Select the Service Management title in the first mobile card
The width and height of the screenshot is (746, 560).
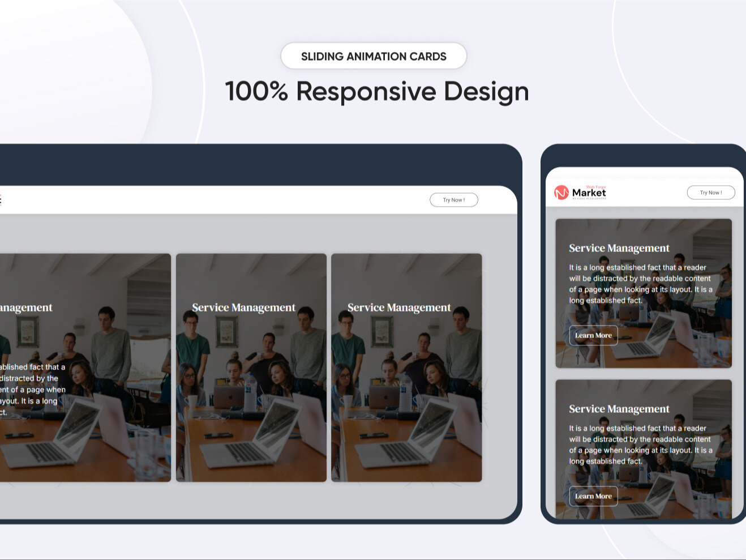(x=619, y=248)
